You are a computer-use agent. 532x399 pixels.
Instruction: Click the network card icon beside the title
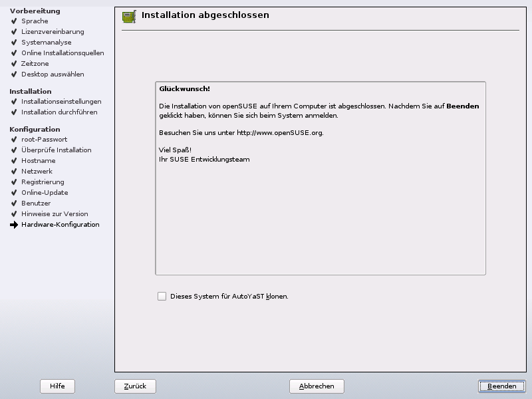129,17
